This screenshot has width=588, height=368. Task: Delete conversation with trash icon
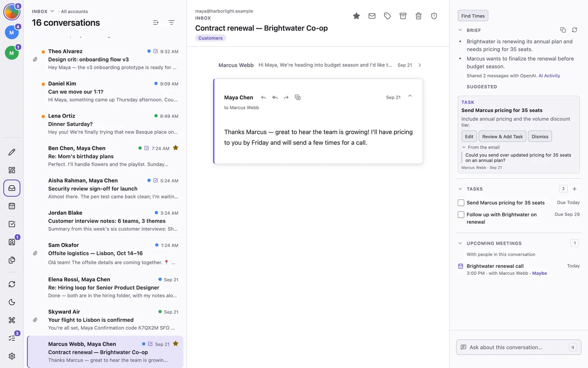(x=419, y=16)
